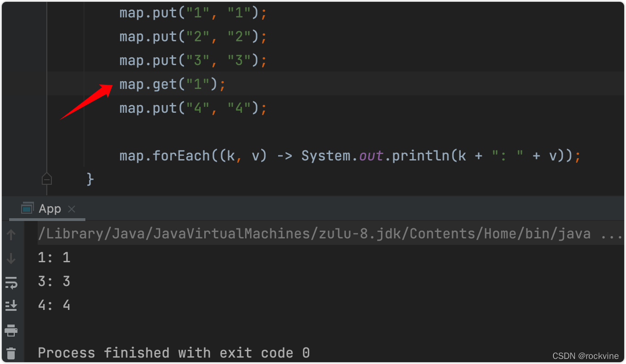626x364 pixels.
Task: Click the "Process finished with exit code 0" text
Action: [x=174, y=353]
